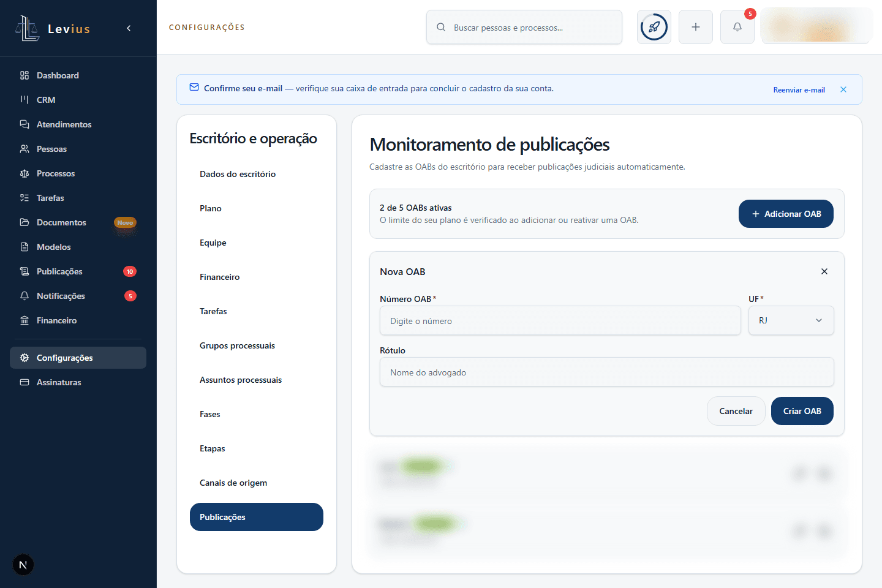Open Modelos in the sidebar
Screen dimensions: 882x588
point(78,247)
